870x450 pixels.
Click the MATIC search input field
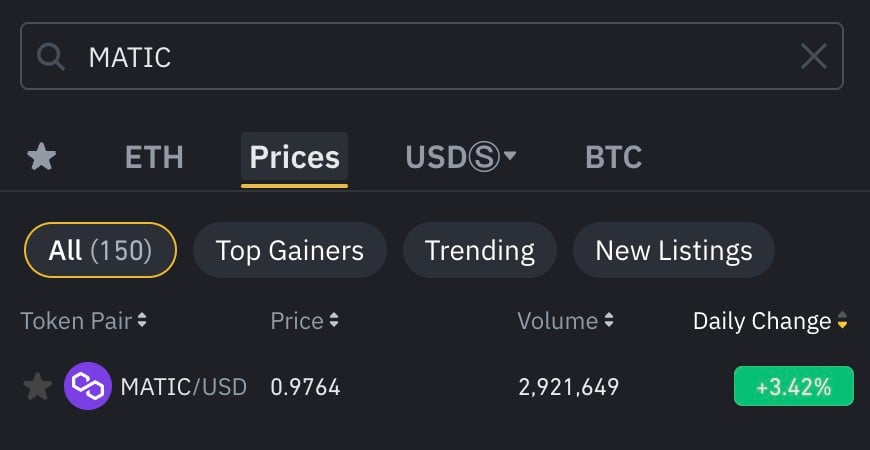432,56
